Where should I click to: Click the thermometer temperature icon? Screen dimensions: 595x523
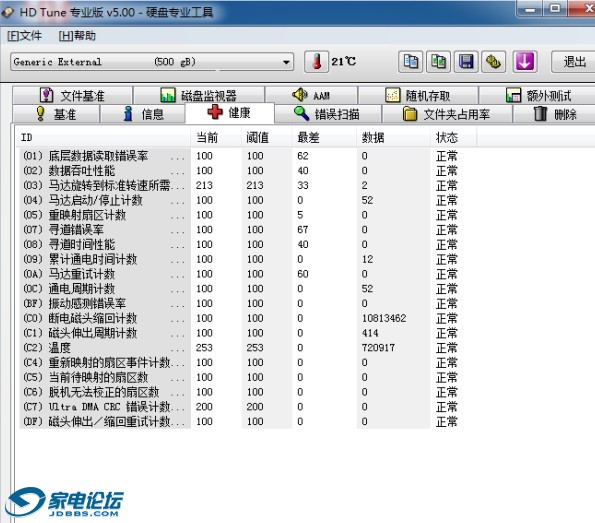(x=316, y=61)
